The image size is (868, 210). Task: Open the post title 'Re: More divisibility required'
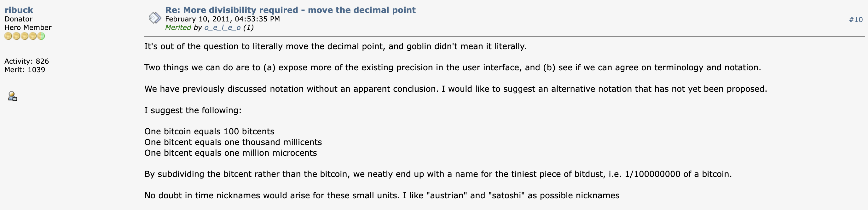pos(290,10)
